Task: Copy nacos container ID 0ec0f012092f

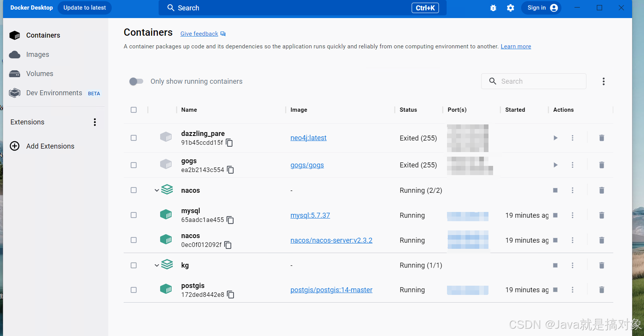Action: [228, 245]
